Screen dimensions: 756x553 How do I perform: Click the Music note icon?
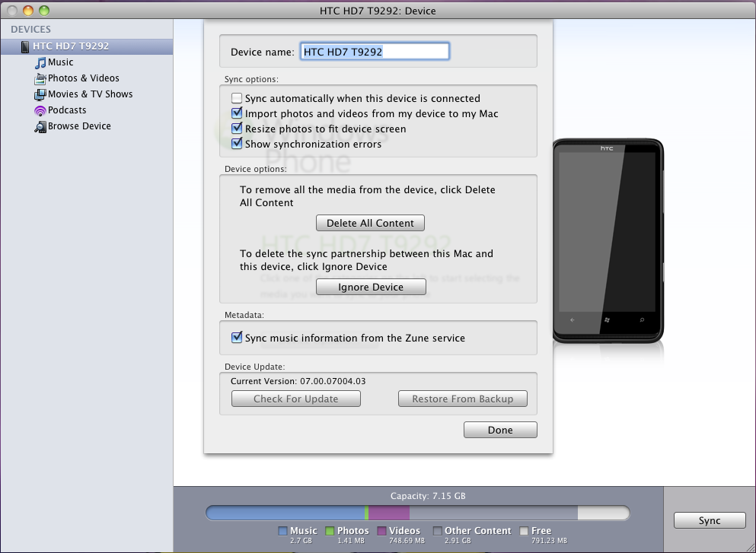(x=40, y=62)
